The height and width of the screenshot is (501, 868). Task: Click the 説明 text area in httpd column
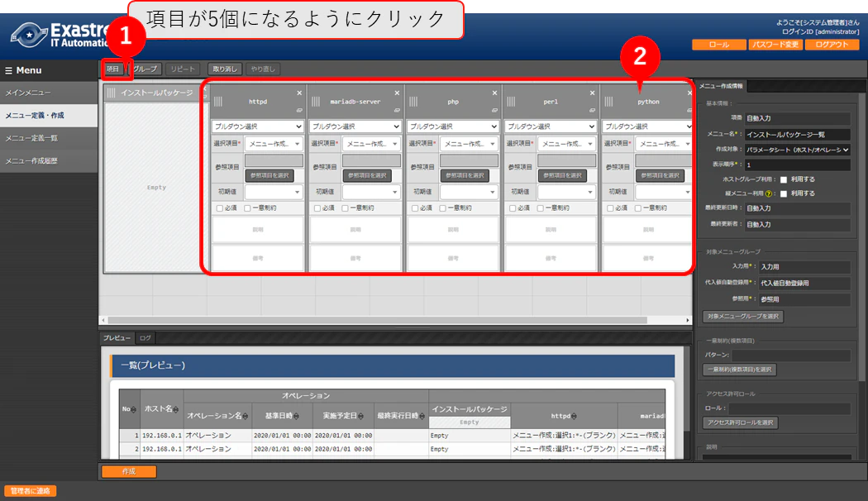click(x=257, y=230)
